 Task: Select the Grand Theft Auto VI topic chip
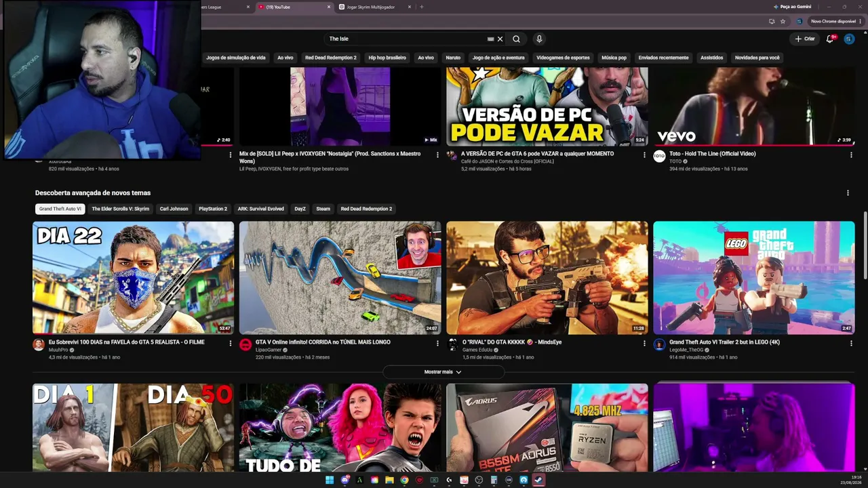[x=60, y=209]
